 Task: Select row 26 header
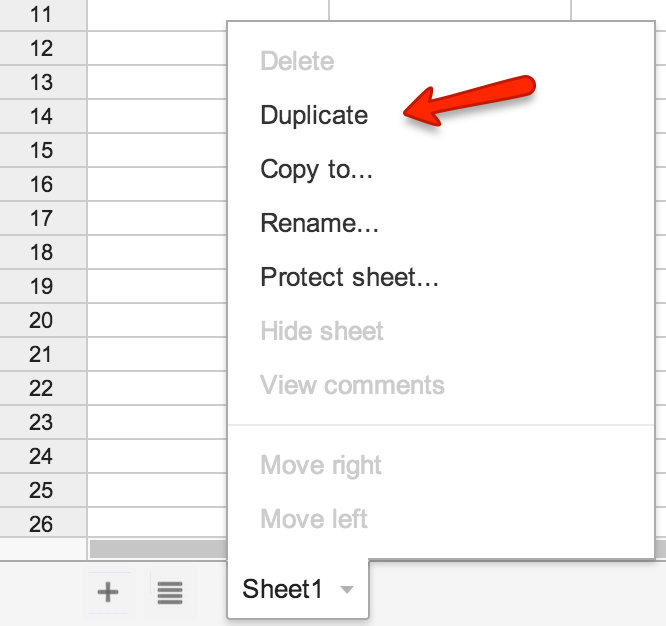coord(43,522)
